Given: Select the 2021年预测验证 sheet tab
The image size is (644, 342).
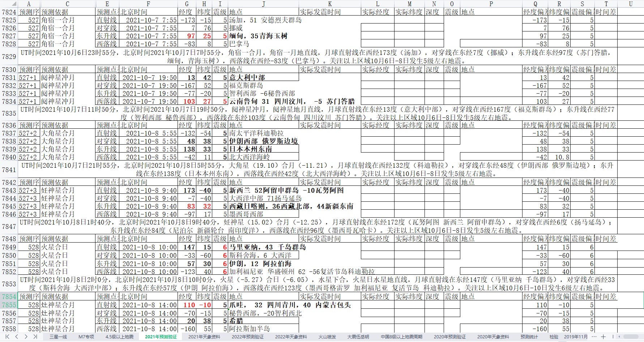Looking at the screenshot, I should (x=161, y=337).
